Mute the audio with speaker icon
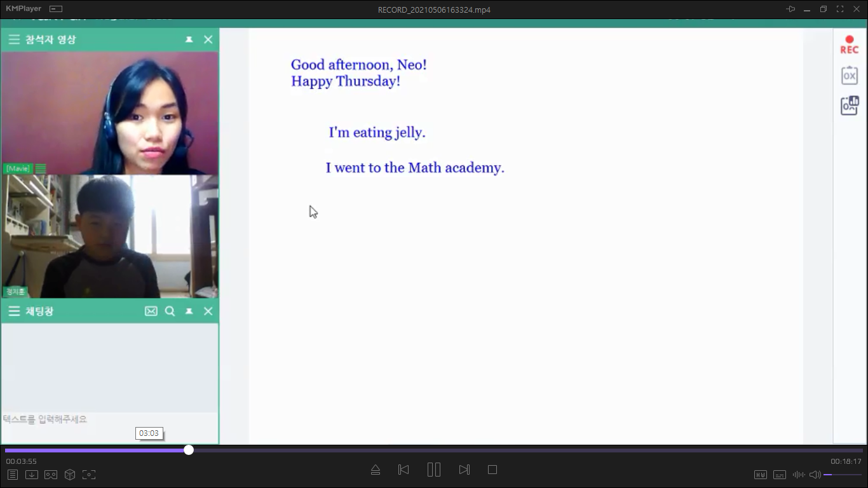This screenshot has height=488, width=868. [x=815, y=475]
